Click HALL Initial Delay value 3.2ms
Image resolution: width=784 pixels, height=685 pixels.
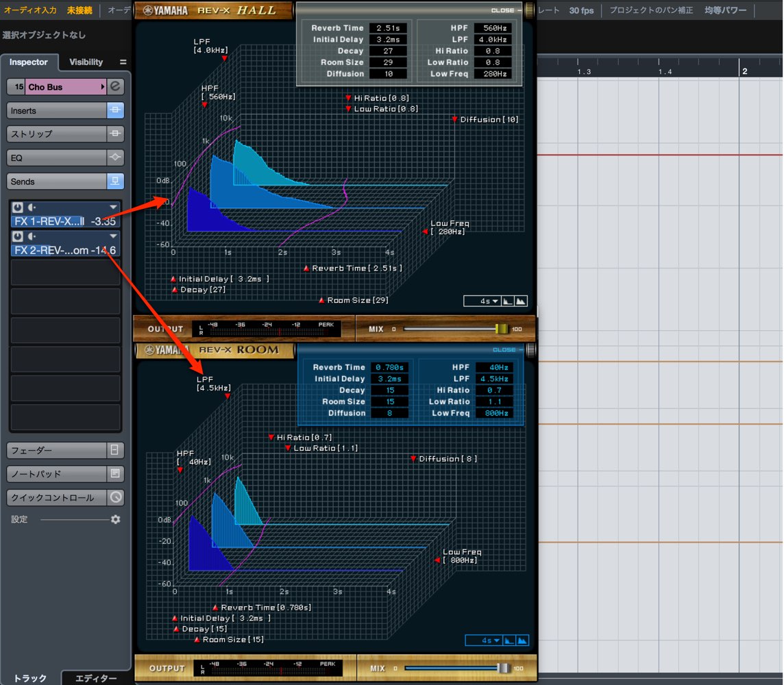tap(388, 40)
